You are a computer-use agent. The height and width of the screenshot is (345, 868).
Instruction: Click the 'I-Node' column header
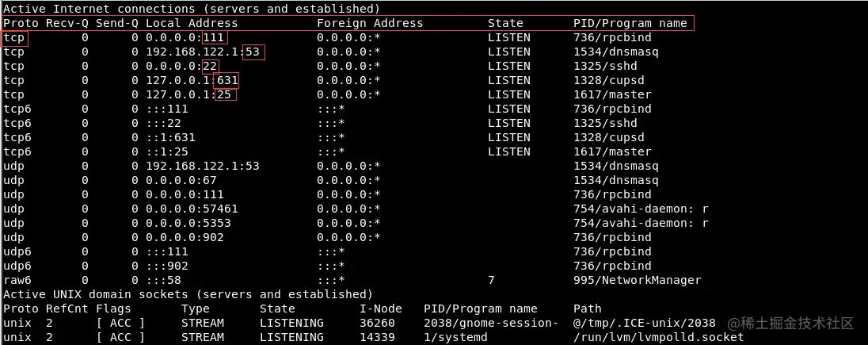[381, 309]
